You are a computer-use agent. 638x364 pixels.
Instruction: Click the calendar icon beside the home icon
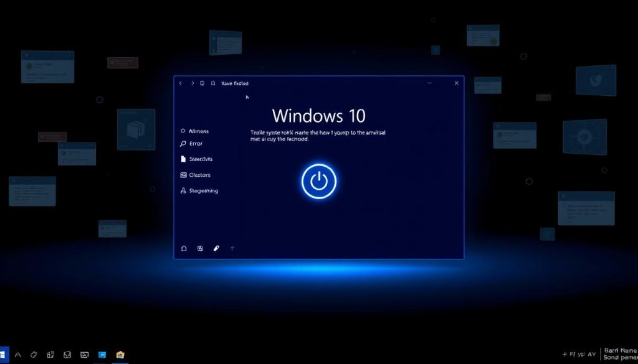click(200, 248)
